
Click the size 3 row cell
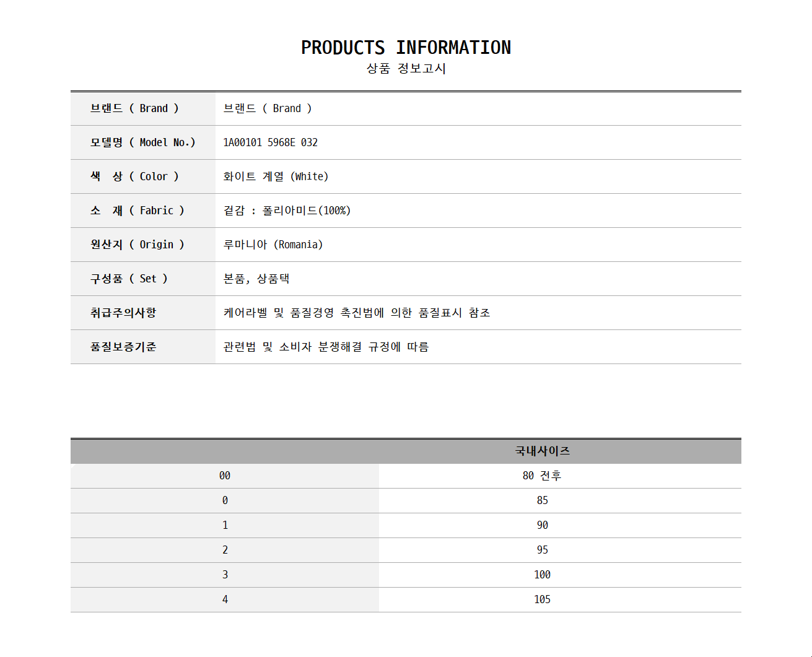click(225, 575)
